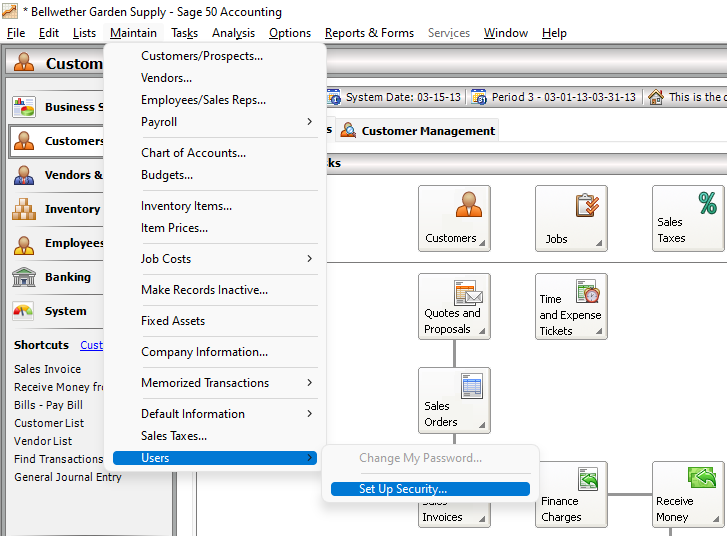Viewport: 727px width, 536px height.
Task: Open Chart of Accounts from the menu
Action: point(215,153)
